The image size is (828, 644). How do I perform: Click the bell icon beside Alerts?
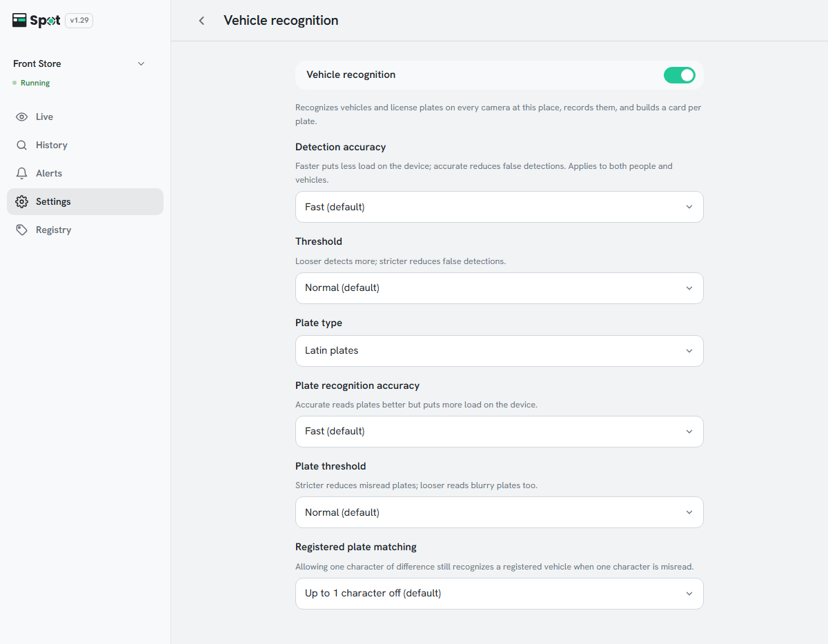tap(22, 174)
